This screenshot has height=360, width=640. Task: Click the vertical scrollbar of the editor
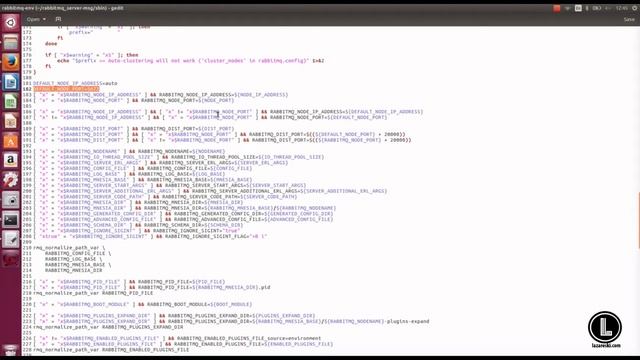(x=638, y=220)
